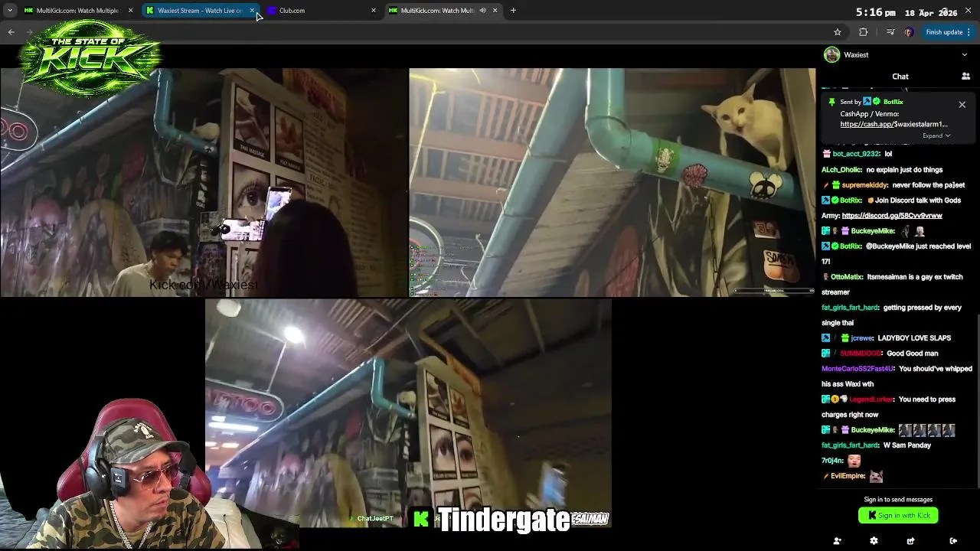Screen dimensions: 980x551
Task: Click the top-left Waxiest stream video
Action: click(x=204, y=182)
